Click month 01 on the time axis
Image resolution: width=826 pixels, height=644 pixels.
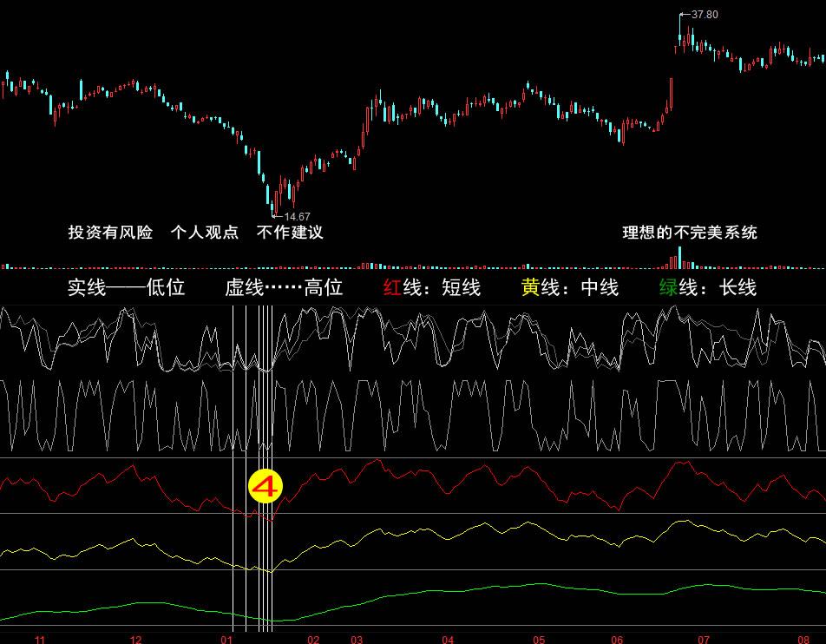226,640
